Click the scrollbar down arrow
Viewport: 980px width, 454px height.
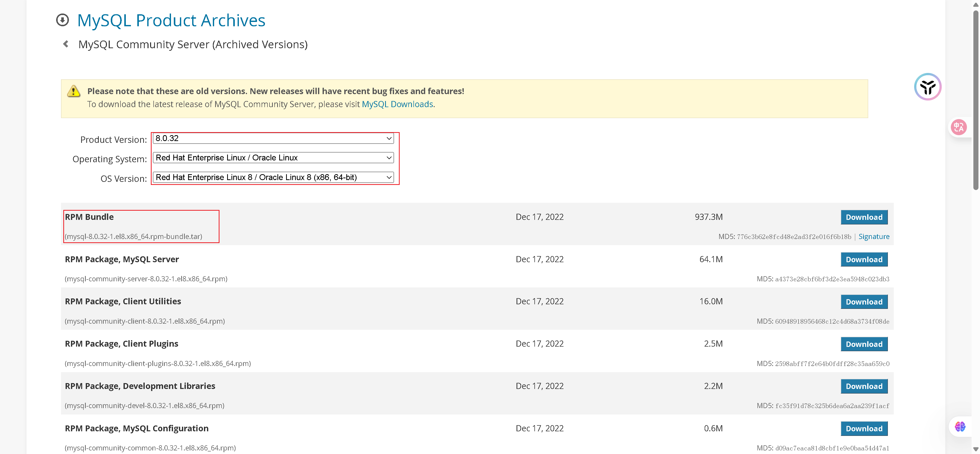click(975, 449)
